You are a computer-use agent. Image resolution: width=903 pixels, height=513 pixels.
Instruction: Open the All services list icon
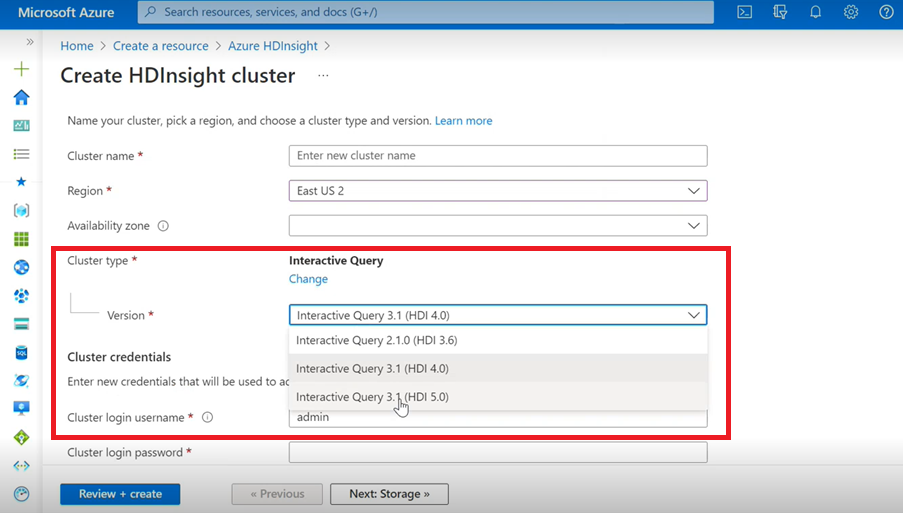21,154
